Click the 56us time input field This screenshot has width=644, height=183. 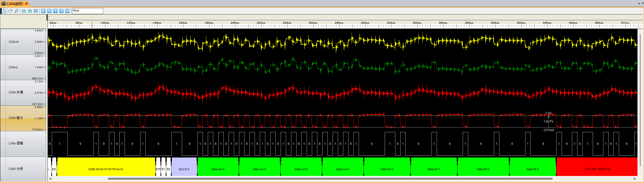pyautogui.click(x=88, y=11)
